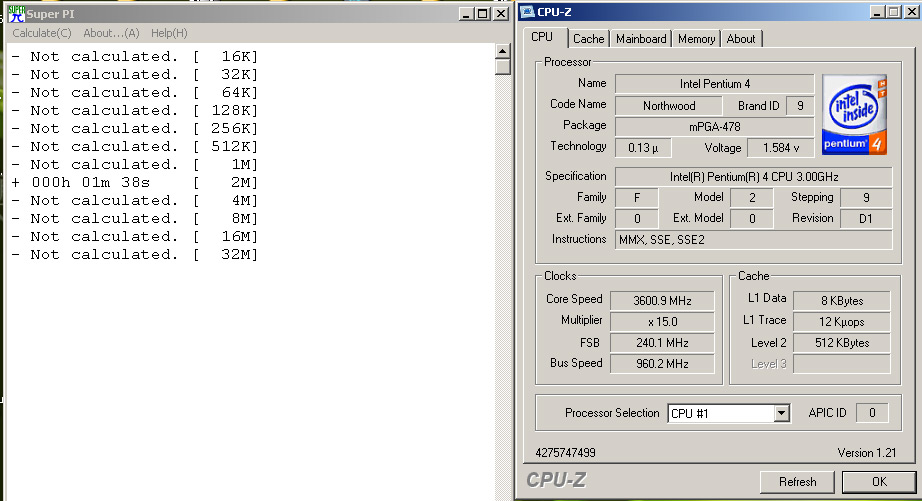Open the Help(H) menu in Super PI
This screenshot has width=922, height=501.
[169, 33]
